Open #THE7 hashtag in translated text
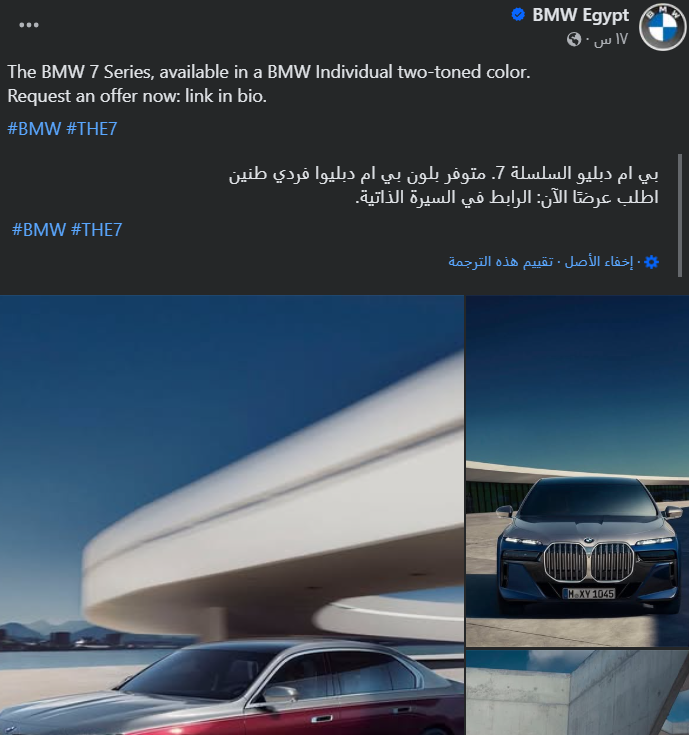The width and height of the screenshot is (689, 735). pos(97,230)
